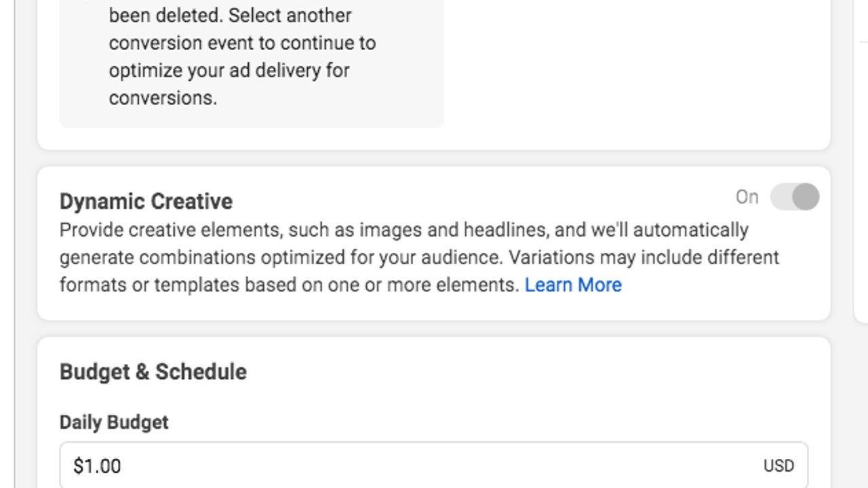Click the "formats or templates based" text
868x488 pixels.
point(289,285)
